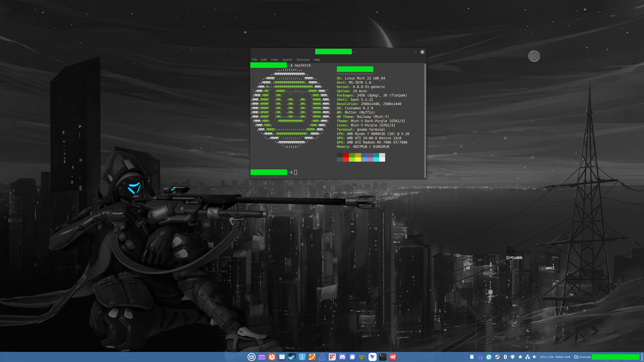Open the purple Files folder icon
The width and height of the screenshot is (644, 362).
tap(262, 357)
